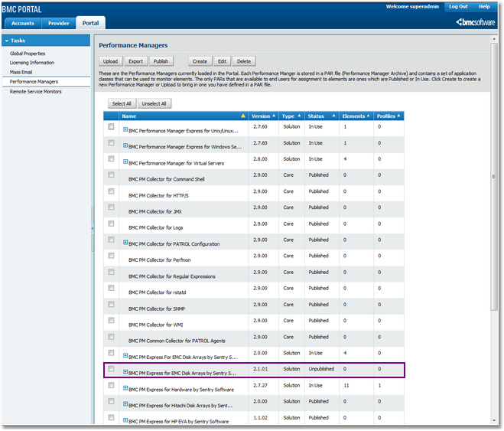The height and width of the screenshot is (431, 504).
Task: Open the Accounts tab
Action: tap(23, 23)
